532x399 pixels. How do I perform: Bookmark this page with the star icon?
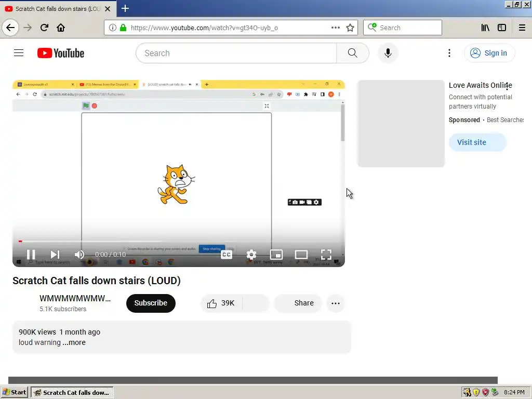point(350,28)
